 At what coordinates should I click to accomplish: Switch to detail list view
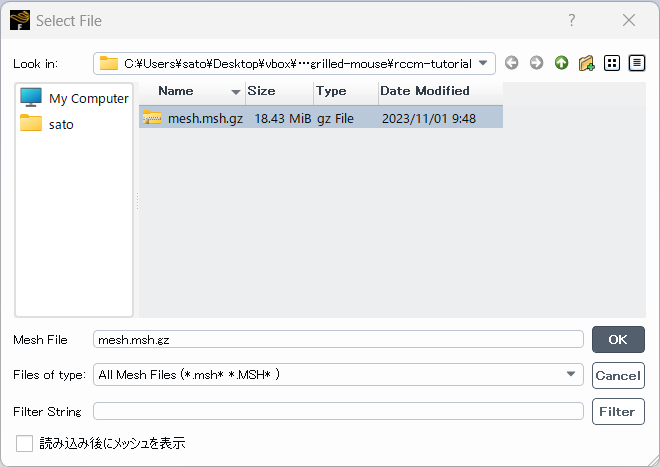636,63
